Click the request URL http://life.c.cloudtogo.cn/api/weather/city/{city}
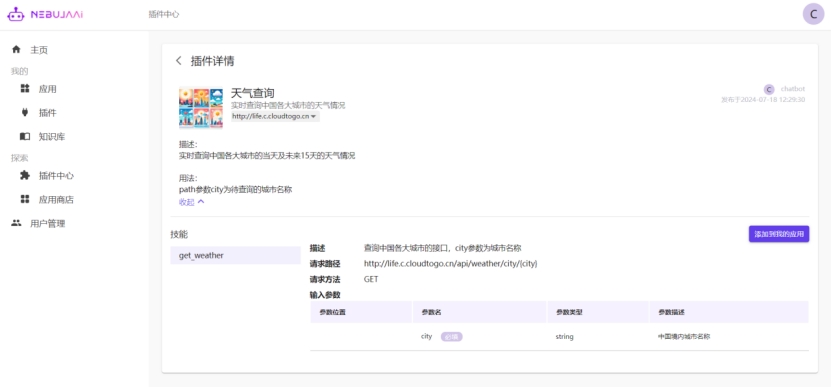The image size is (831, 387). click(450, 263)
